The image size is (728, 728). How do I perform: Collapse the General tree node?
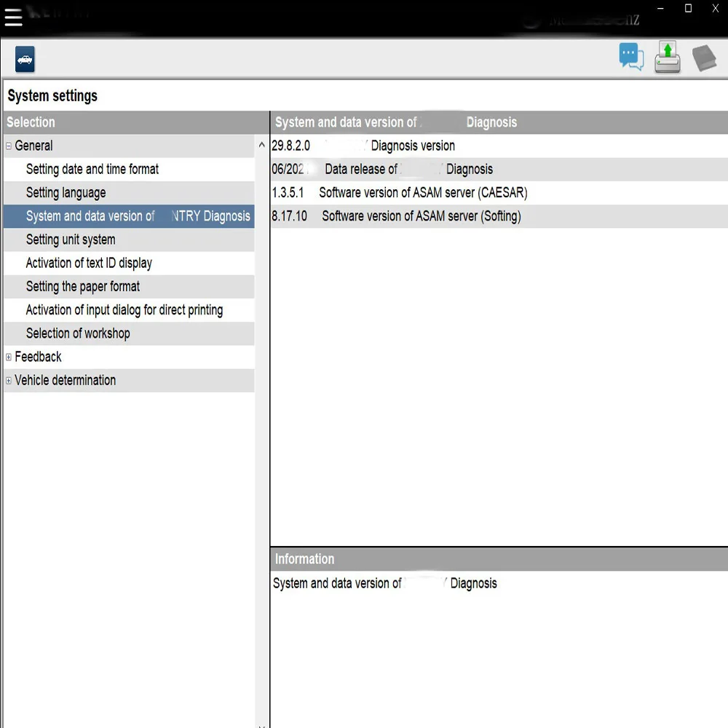(8, 146)
